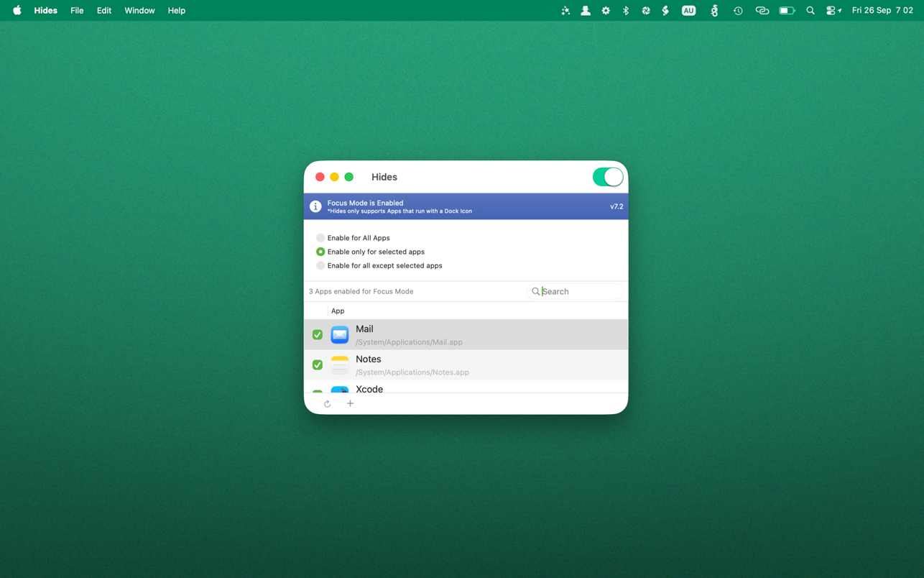Viewport: 924px width, 578px height.
Task: Click the gear menu bar icon
Action: point(606,11)
